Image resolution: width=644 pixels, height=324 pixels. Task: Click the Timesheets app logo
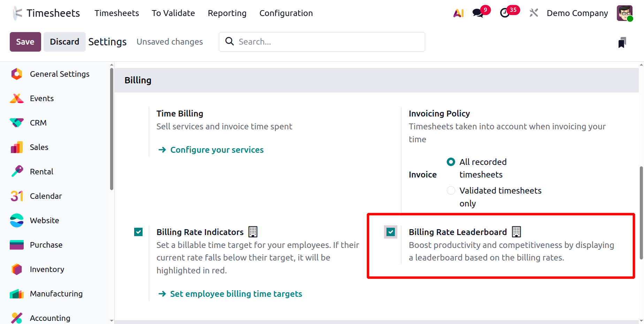17,13
